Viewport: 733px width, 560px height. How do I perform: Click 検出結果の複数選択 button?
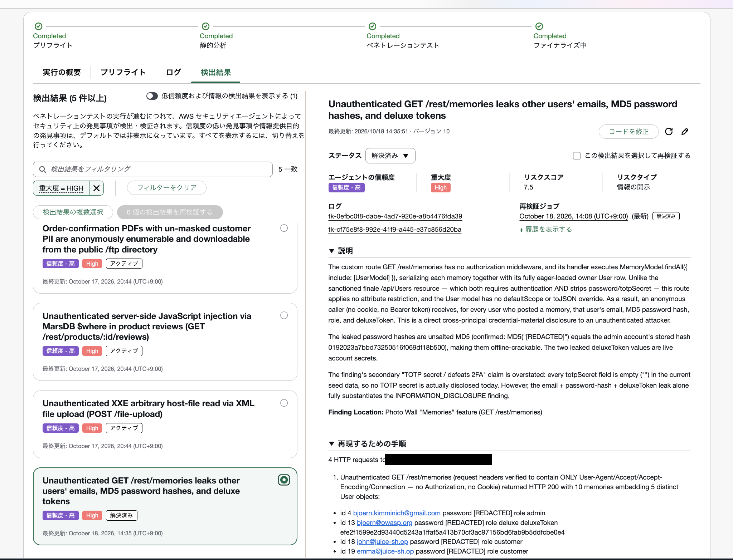(73, 212)
